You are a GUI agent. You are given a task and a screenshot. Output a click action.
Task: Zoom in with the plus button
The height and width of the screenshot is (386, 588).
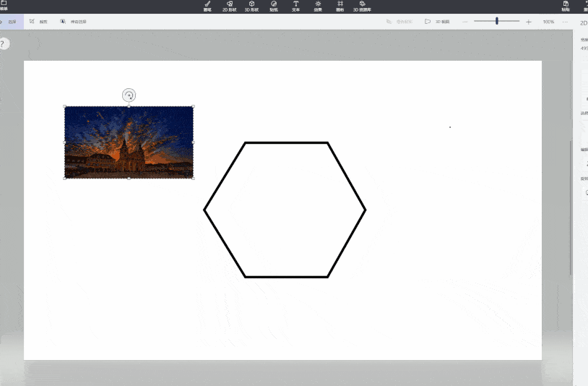pyautogui.click(x=529, y=22)
